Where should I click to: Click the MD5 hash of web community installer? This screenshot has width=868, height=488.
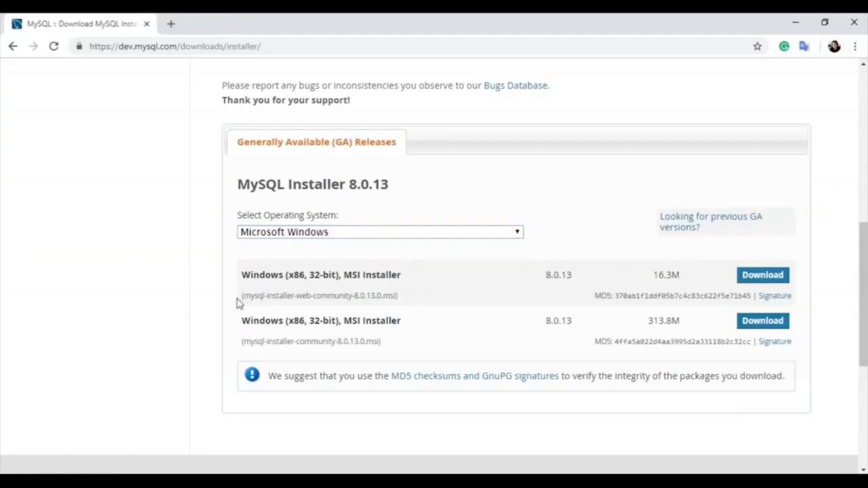click(x=682, y=296)
